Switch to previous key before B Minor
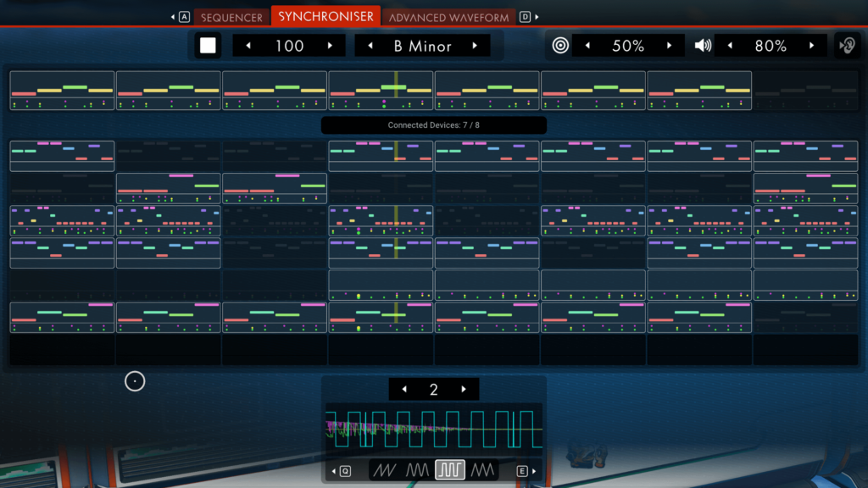Screen dimensions: 868x488 [x=370, y=46]
